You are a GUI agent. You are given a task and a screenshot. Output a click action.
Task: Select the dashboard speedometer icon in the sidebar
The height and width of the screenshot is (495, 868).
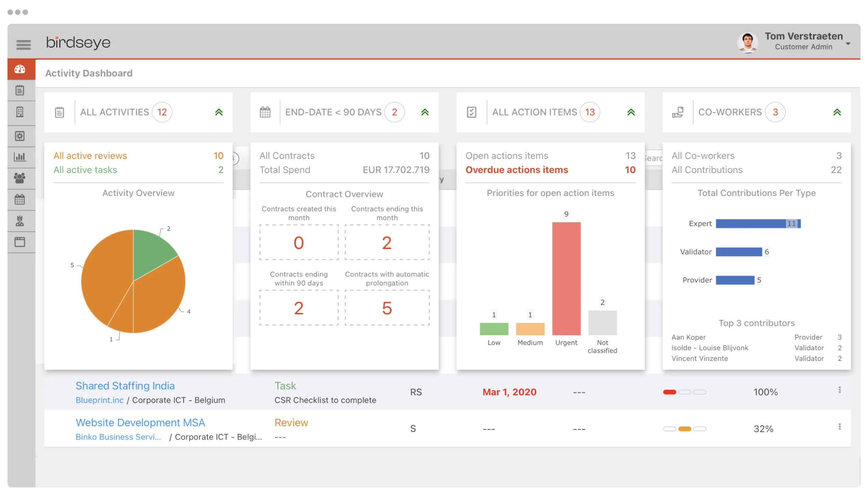[x=20, y=69]
